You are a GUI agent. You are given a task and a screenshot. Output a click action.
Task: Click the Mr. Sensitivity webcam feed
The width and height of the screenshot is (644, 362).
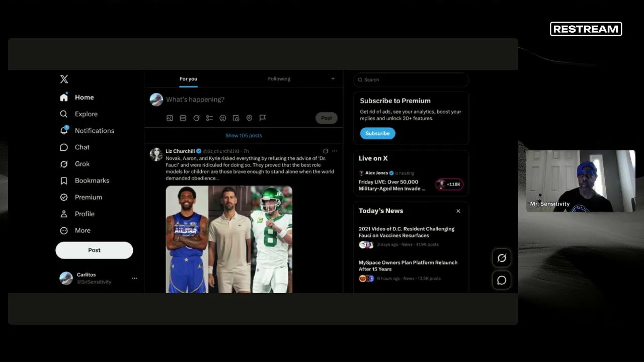point(581,180)
